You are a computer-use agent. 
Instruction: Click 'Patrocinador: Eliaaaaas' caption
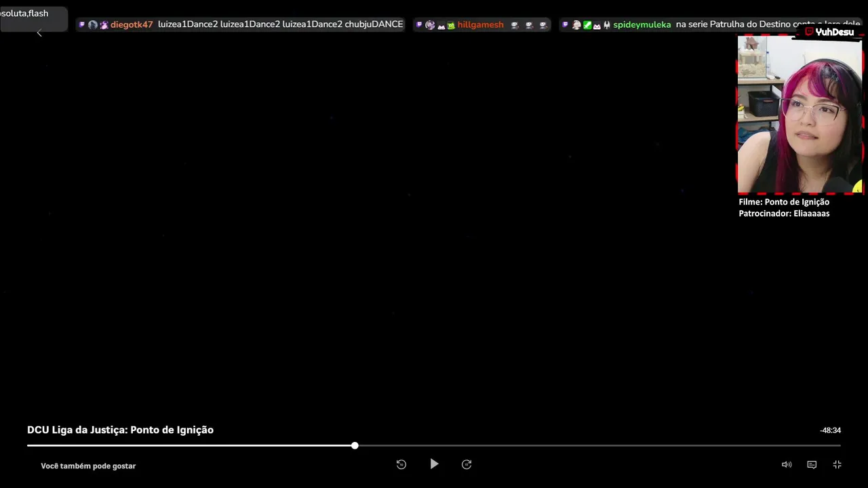coord(784,213)
